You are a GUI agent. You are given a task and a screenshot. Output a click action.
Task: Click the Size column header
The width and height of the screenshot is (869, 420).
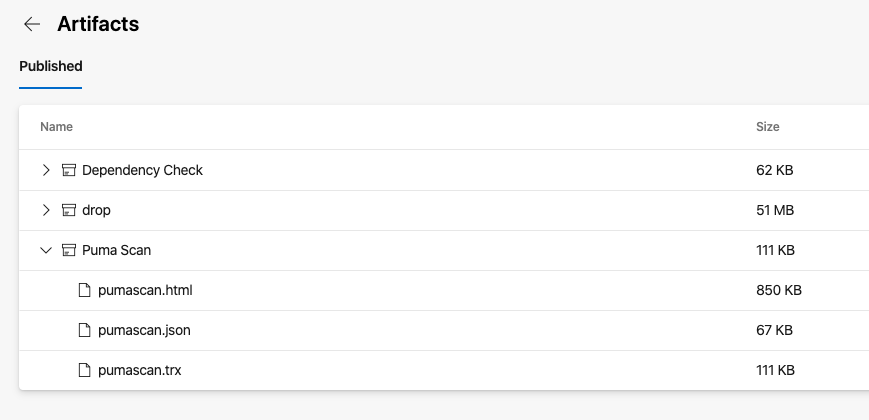tap(767, 127)
